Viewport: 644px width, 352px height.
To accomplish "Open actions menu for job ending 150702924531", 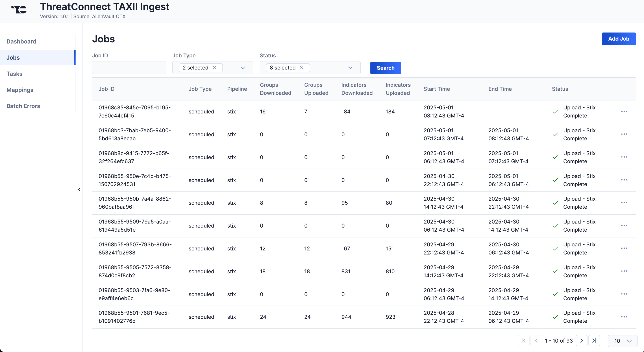I will pyautogui.click(x=624, y=180).
